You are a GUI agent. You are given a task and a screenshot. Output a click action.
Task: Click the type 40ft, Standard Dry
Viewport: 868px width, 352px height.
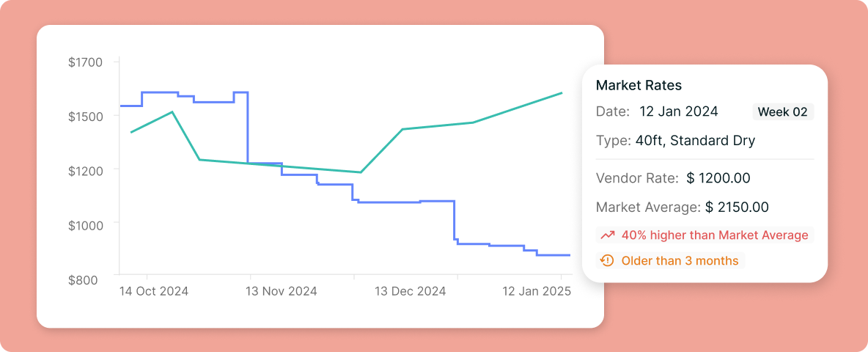coord(695,141)
